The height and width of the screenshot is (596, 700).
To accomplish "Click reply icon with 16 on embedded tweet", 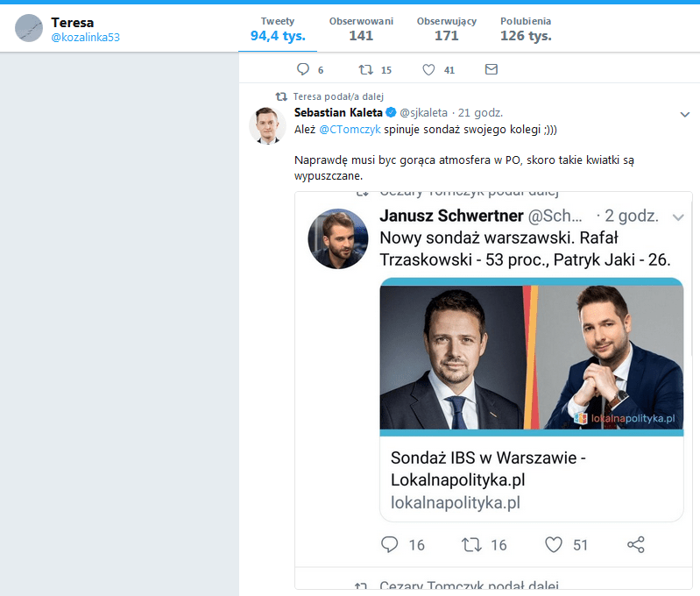I will (x=390, y=544).
